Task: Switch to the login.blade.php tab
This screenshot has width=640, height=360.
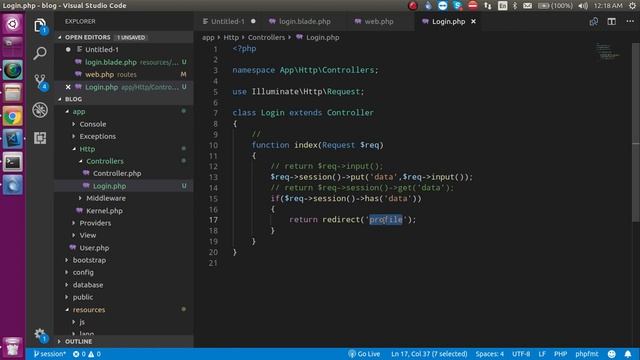Action: point(304,22)
